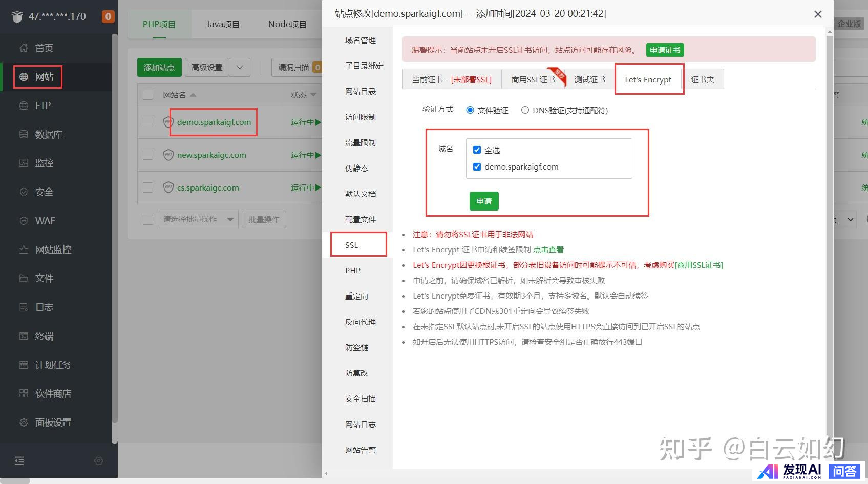Click the 状态 column filter arrow
Image resolution: width=868 pixels, height=484 pixels.
(313, 95)
